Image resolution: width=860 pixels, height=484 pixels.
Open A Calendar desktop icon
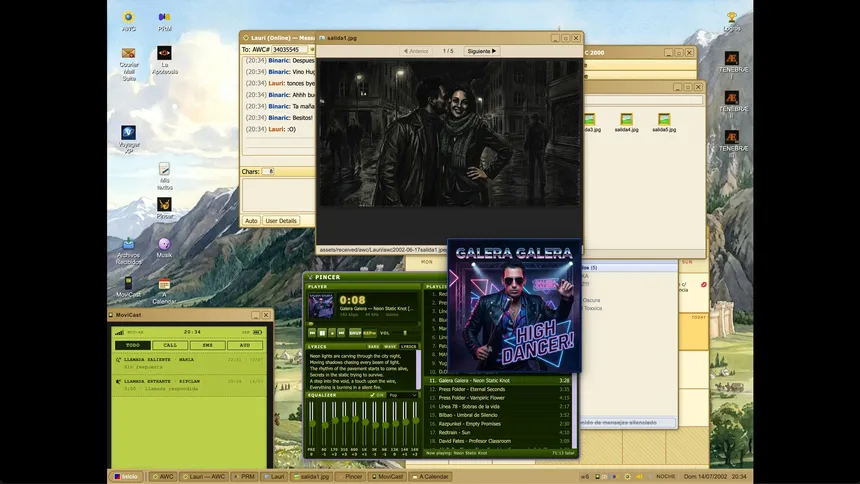click(x=164, y=291)
